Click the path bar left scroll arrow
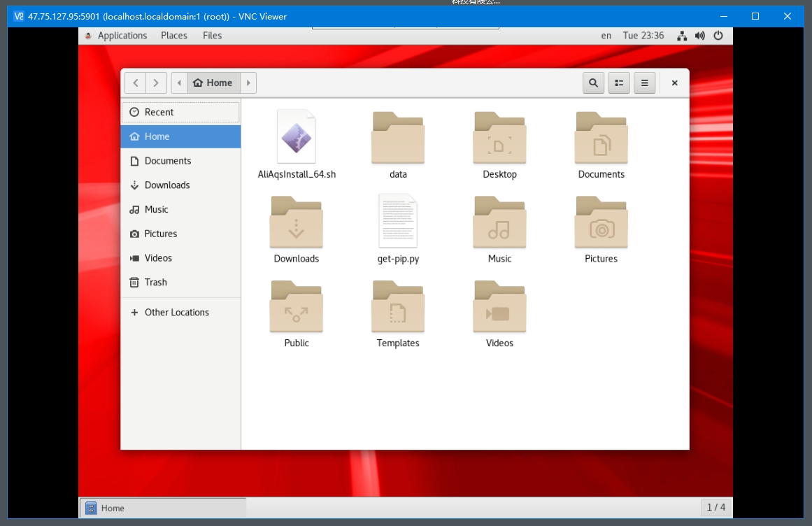The width and height of the screenshot is (812, 526). pyautogui.click(x=179, y=83)
